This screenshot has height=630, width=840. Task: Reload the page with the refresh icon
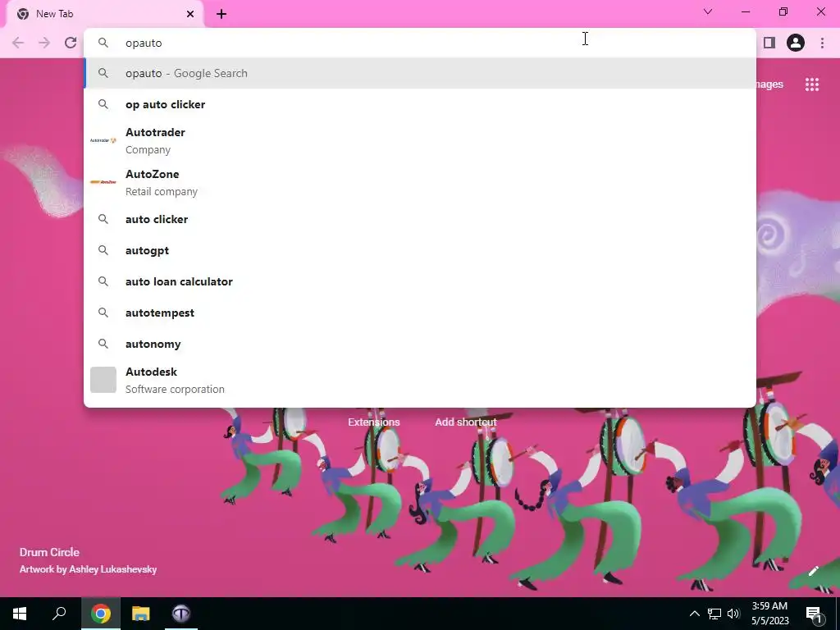pos(71,43)
